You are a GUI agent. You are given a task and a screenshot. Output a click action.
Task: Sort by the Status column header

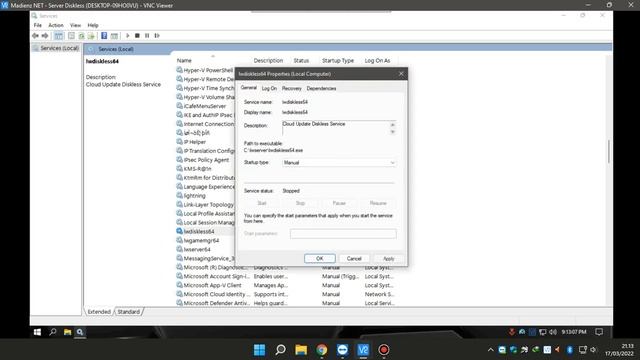pyautogui.click(x=301, y=60)
